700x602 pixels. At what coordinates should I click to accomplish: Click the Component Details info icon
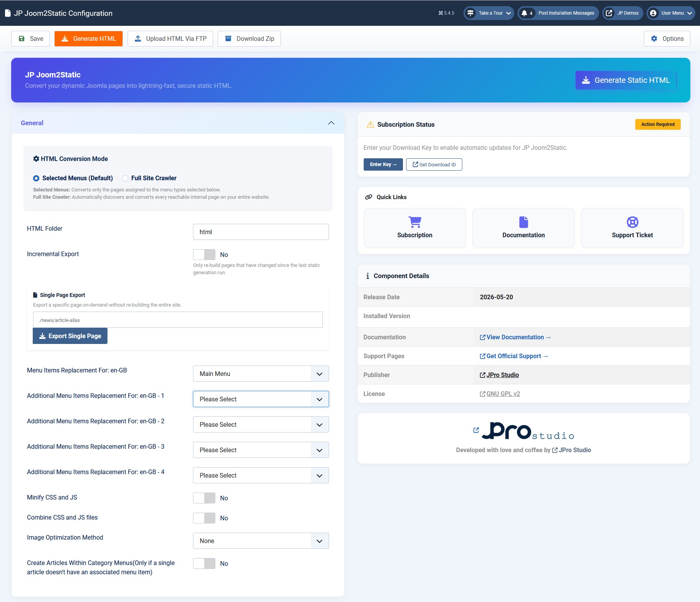pyautogui.click(x=368, y=276)
